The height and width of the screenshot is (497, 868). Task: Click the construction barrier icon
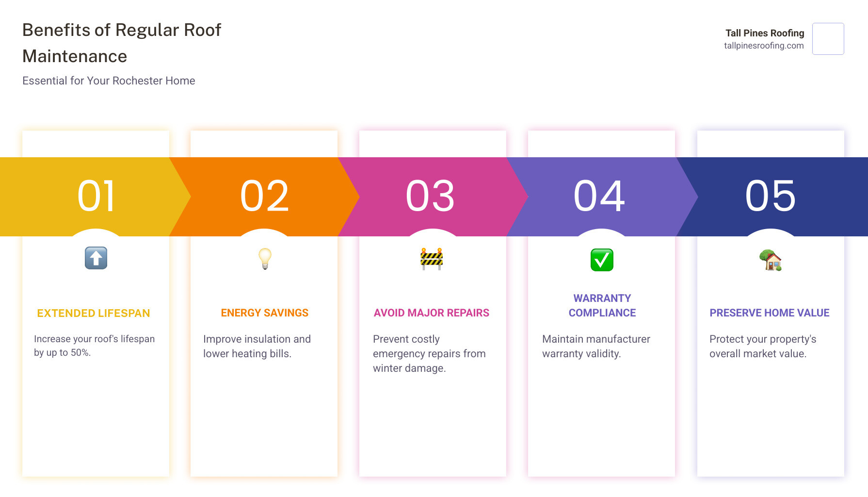(x=432, y=259)
